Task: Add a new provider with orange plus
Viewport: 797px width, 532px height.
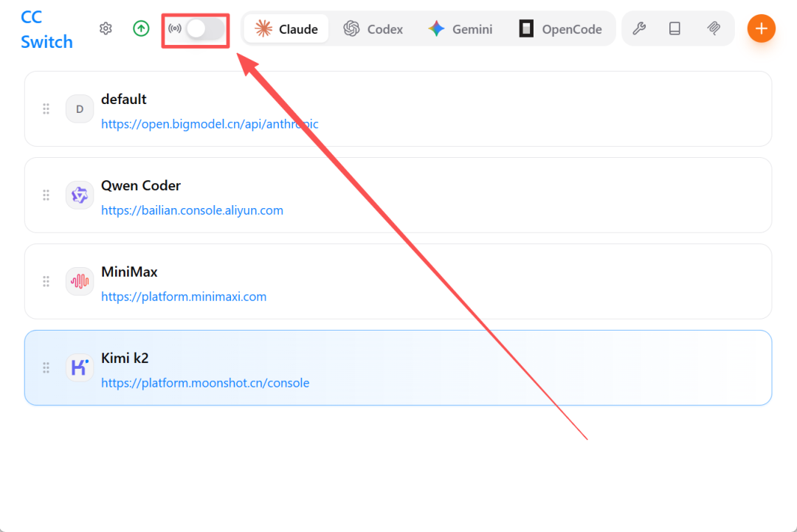Action: (761, 29)
